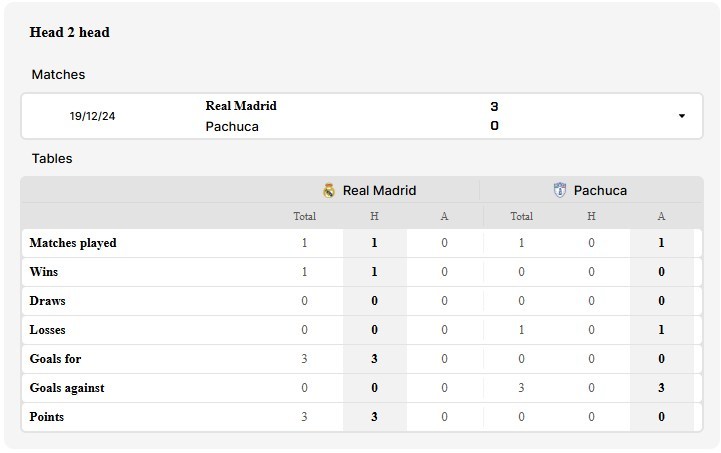
Task: Click the Pachuca crest icon
Action: (560, 189)
